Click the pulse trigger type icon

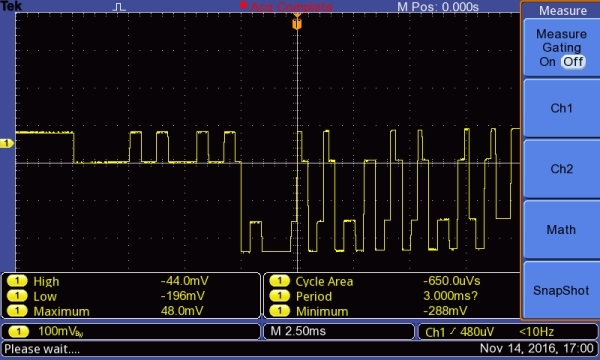tap(119, 7)
